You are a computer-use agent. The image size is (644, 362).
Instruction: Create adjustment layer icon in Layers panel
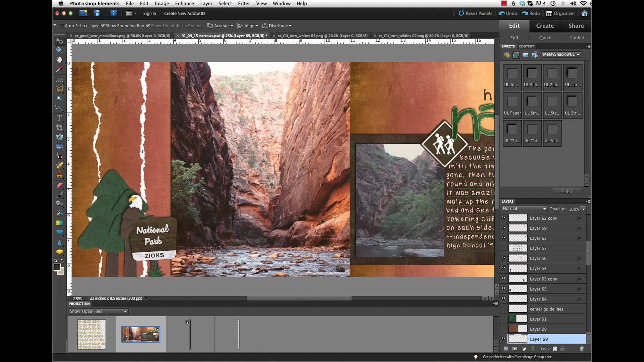pos(524,348)
